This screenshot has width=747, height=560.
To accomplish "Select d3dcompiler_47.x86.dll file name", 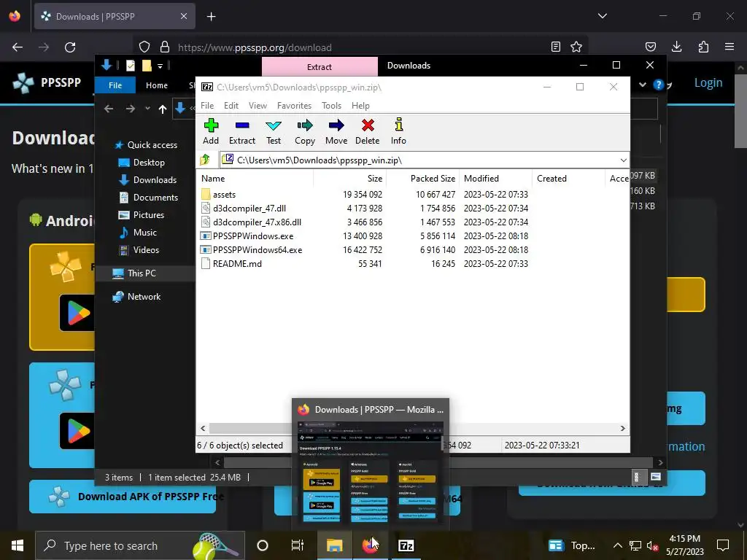I will tap(257, 222).
